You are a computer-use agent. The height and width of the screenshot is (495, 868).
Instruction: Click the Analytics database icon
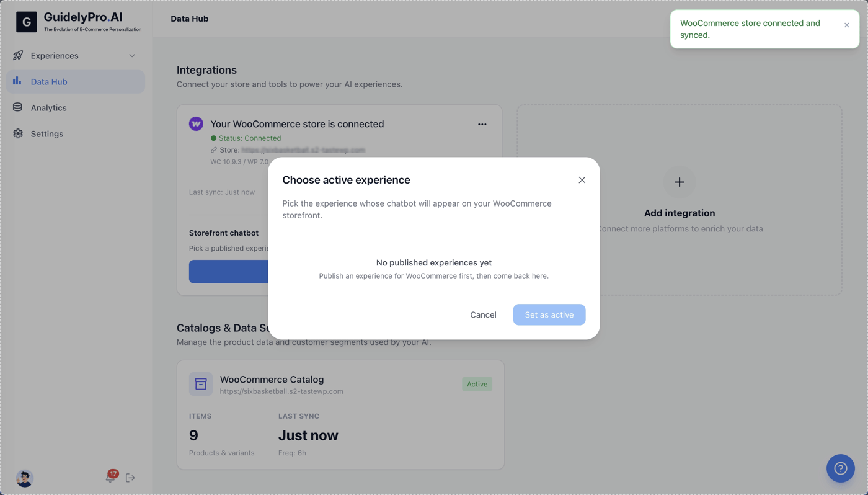(x=17, y=107)
